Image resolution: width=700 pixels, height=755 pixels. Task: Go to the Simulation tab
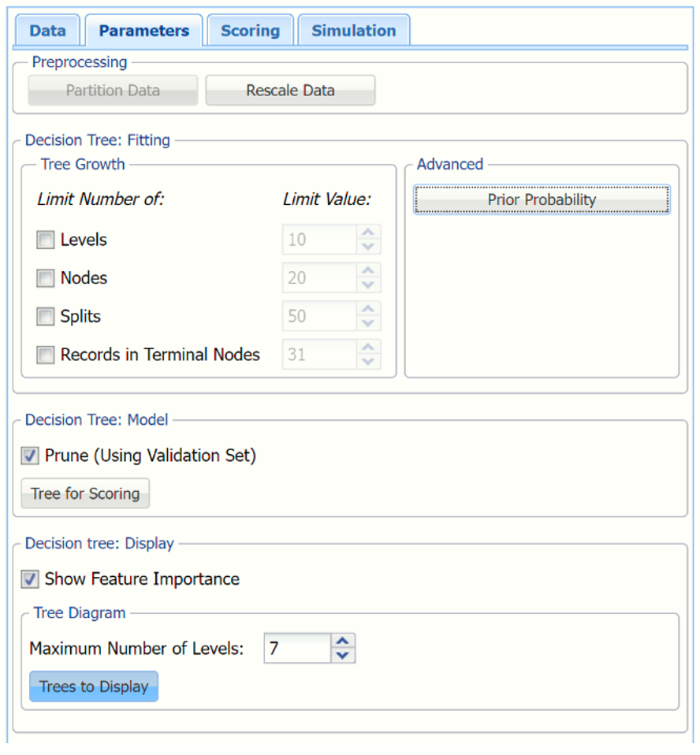pyautogui.click(x=353, y=32)
